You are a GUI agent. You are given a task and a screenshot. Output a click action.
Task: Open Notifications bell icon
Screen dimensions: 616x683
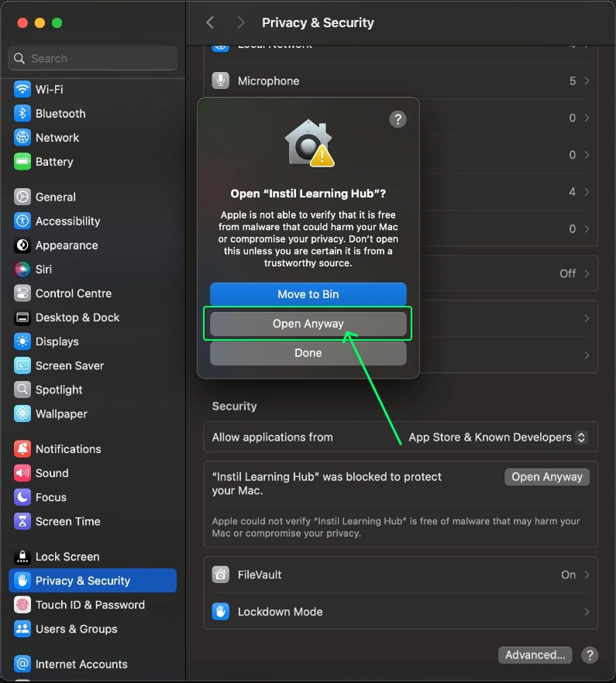(x=22, y=448)
